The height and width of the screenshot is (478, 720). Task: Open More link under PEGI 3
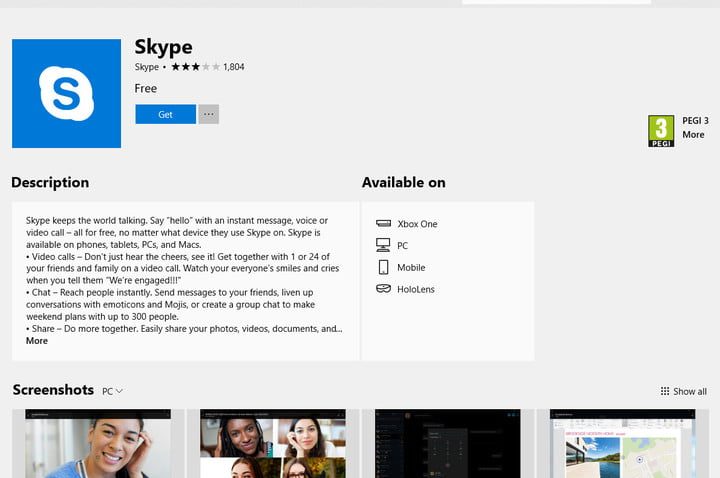693,134
